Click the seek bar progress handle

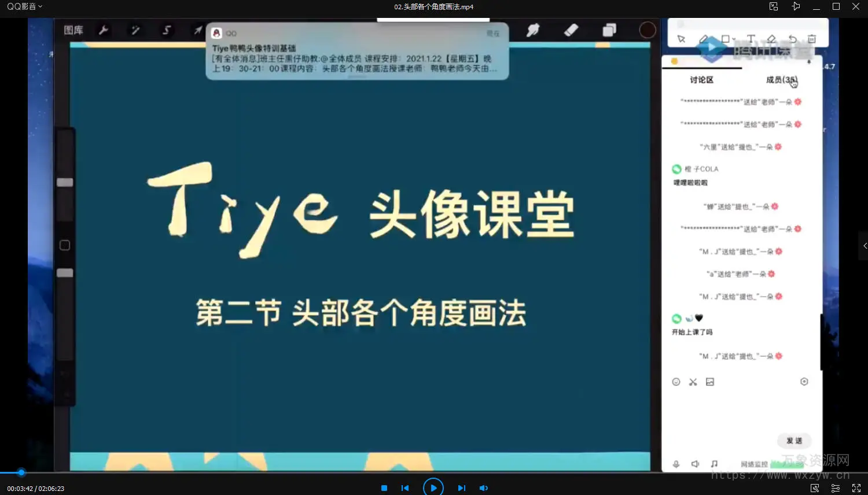click(21, 472)
